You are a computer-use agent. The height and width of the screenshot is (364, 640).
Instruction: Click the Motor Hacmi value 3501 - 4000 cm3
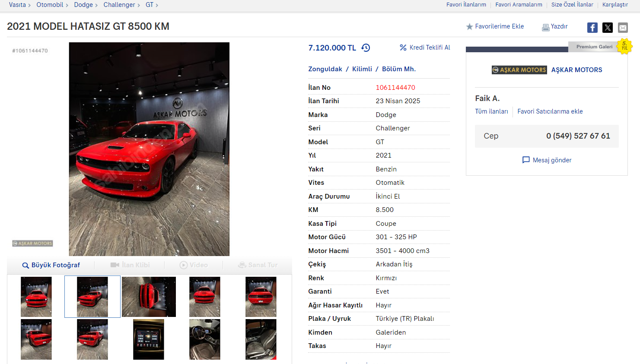coord(403,251)
